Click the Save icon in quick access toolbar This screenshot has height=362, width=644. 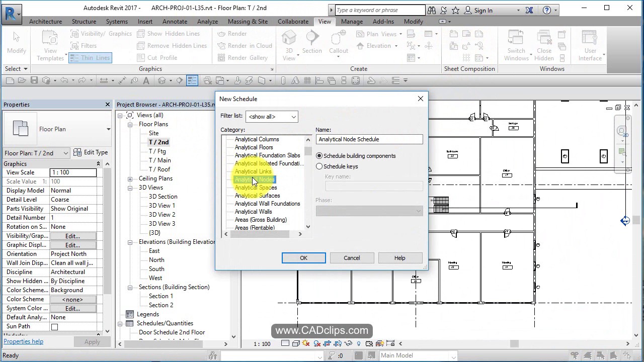click(x=34, y=80)
